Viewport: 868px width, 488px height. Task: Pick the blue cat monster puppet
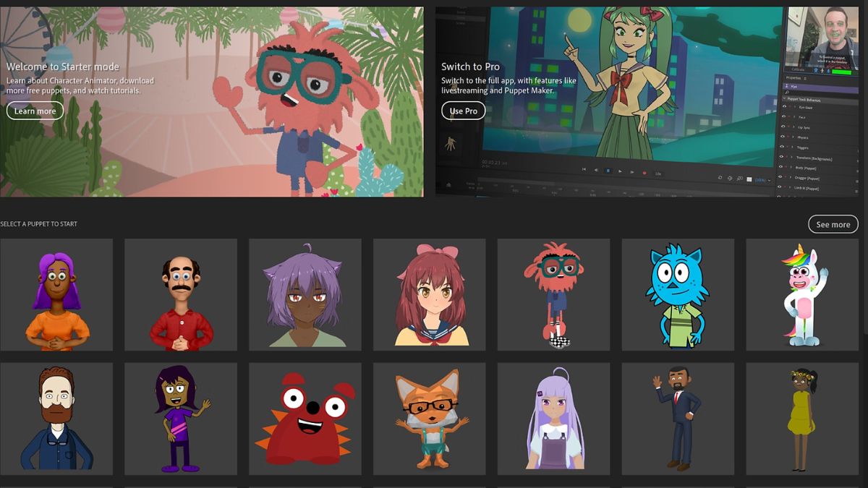(x=678, y=295)
